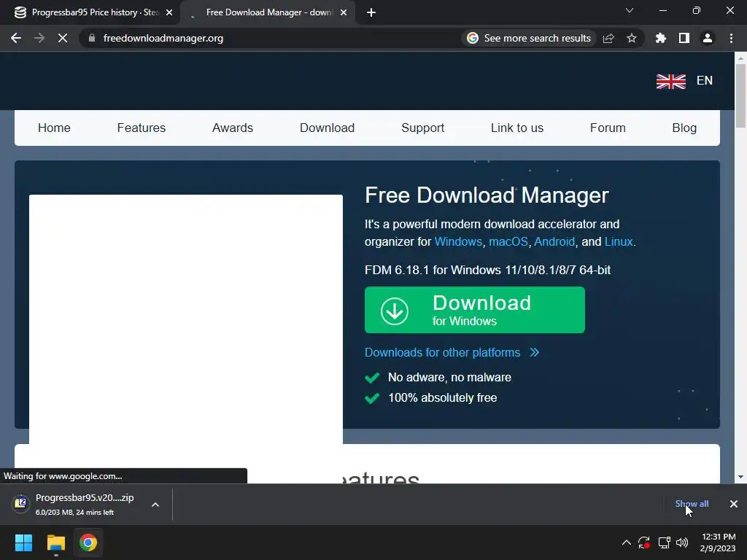The width and height of the screenshot is (747, 560).
Task: Click See more search results chip
Action: point(529,38)
